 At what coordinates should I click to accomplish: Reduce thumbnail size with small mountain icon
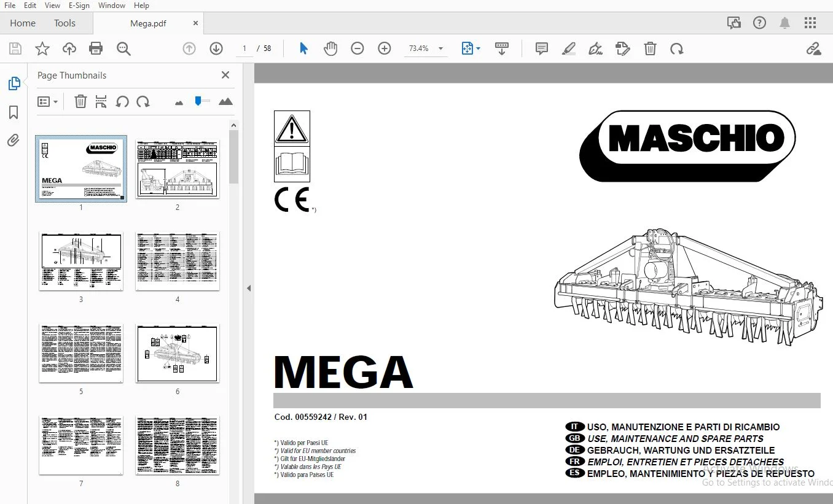point(179,103)
